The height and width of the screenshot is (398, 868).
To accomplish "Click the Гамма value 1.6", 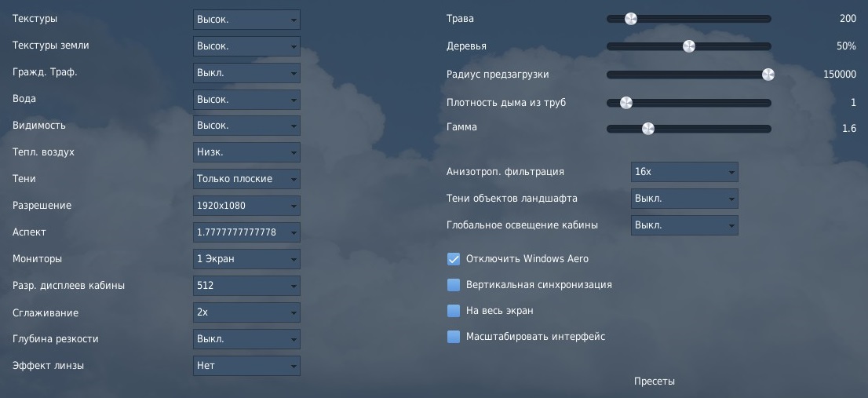I will 849,129.
